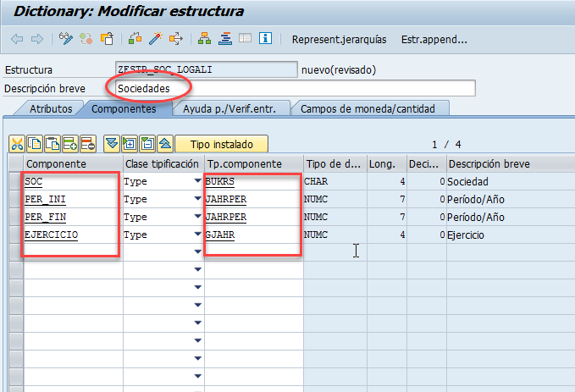The height and width of the screenshot is (392, 575).
Task: Open the Ayuda p./Verif.entr. tab
Action: [x=229, y=109]
